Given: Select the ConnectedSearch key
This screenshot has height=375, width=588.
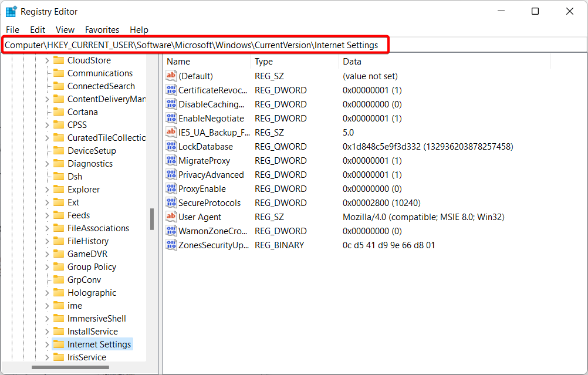Looking at the screenshot, I should click(x=101, y=86).
